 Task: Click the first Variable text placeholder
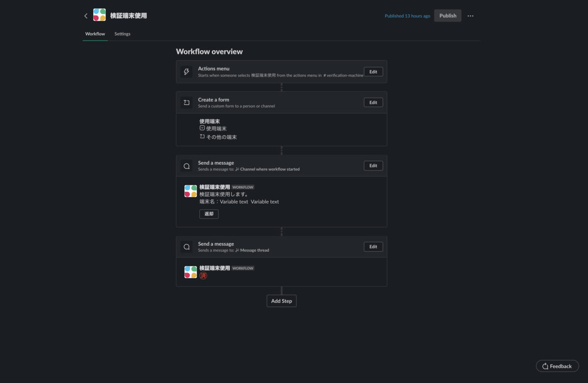234,202
